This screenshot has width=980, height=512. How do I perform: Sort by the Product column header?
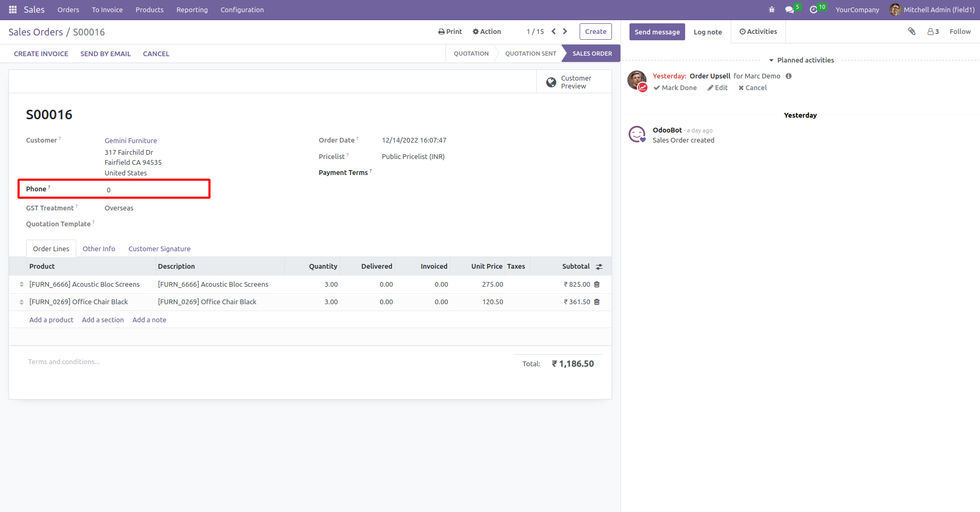[42, 266]
